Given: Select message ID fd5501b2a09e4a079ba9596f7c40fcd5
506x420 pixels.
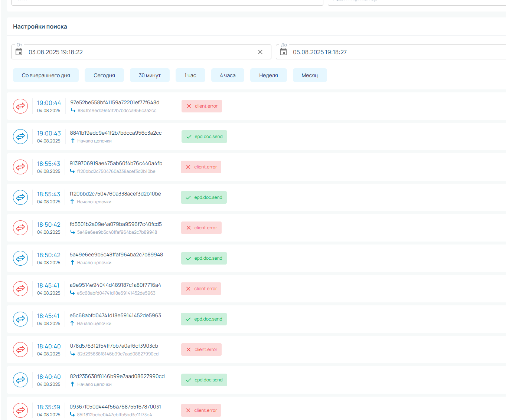Looking at the screenshot, I should point(116,224).
